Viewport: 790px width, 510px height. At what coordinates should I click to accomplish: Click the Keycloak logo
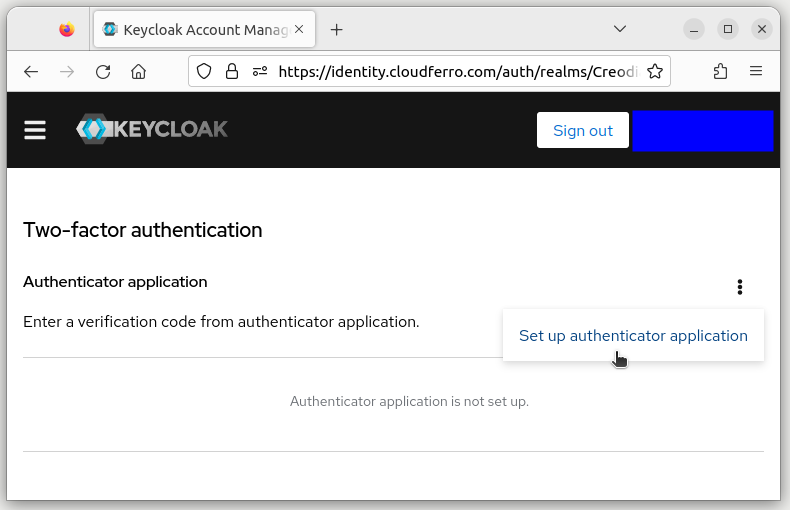[x=152, y=129]
